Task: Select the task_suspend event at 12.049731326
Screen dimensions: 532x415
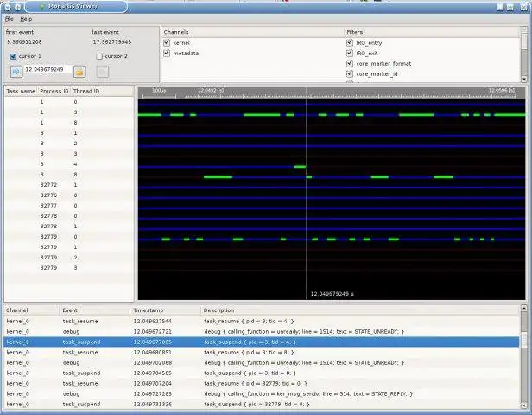Action: pyautogui.click(x=262, y=405)
